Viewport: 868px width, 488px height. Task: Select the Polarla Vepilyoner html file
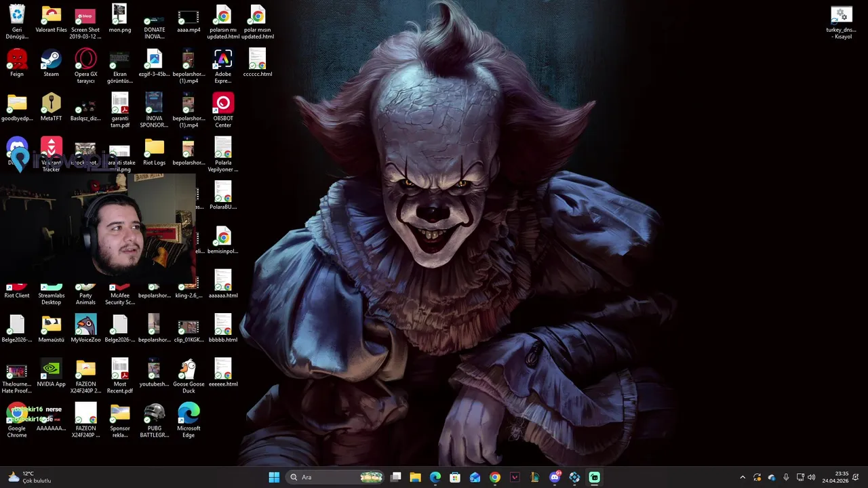click(x=223, y=154)
